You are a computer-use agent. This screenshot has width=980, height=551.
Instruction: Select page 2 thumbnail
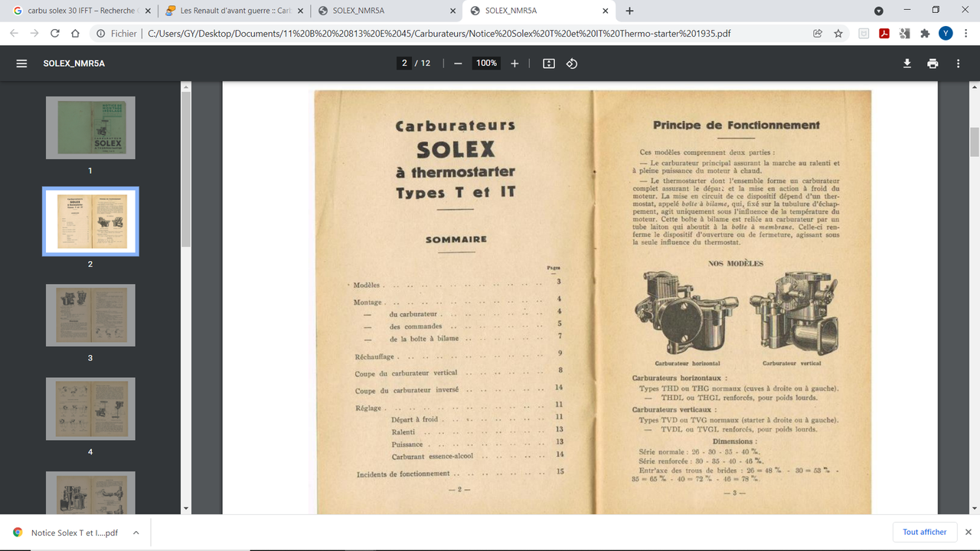pos(90,221)
